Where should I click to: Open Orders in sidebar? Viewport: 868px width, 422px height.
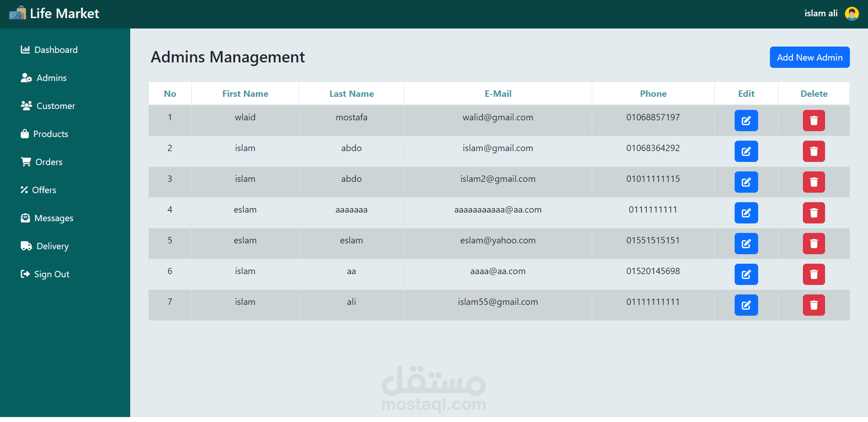click(42, 162)
